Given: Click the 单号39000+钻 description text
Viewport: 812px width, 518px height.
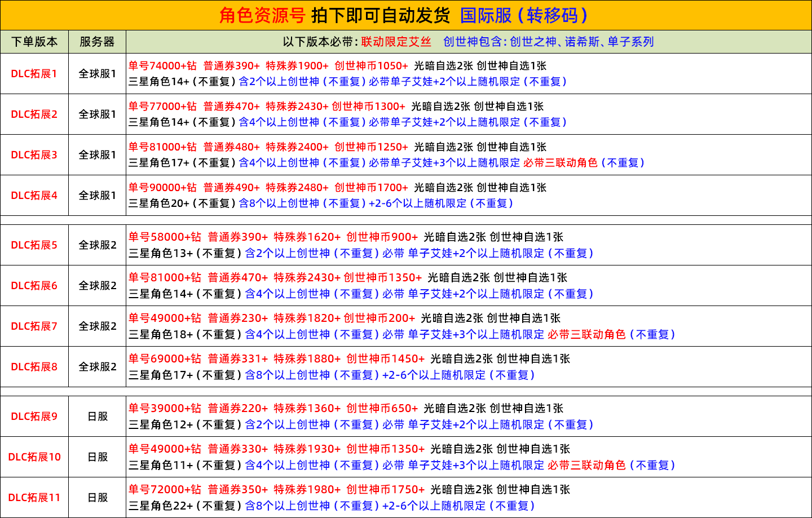Looking at the screenshot, I should click(x=164, y=409).
